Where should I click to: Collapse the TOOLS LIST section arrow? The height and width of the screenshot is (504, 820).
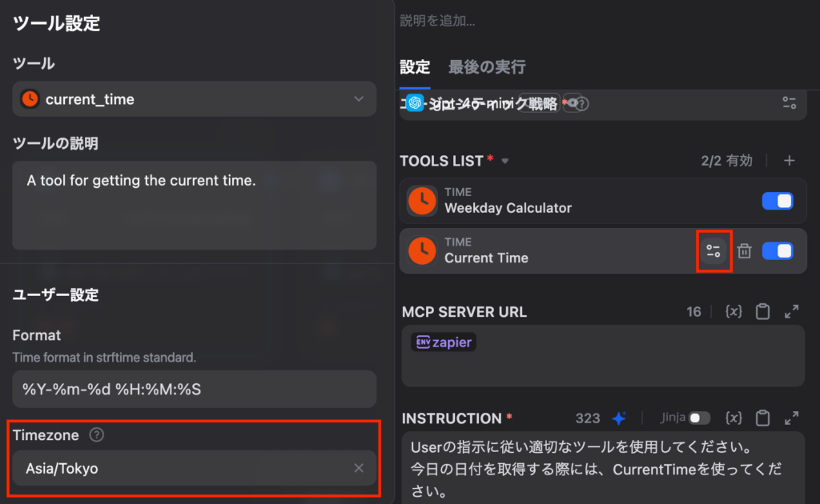point(504,162)
